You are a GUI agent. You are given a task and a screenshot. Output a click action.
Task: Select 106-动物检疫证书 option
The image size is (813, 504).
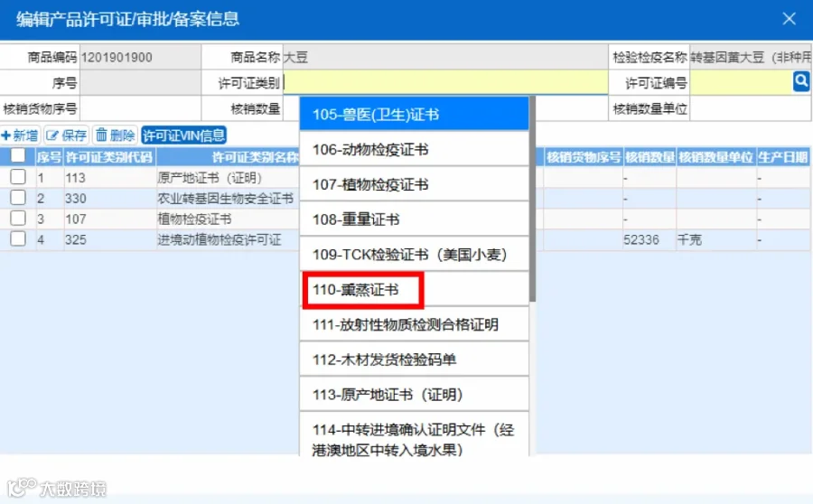pyautogui.click(x=415, y=149)
